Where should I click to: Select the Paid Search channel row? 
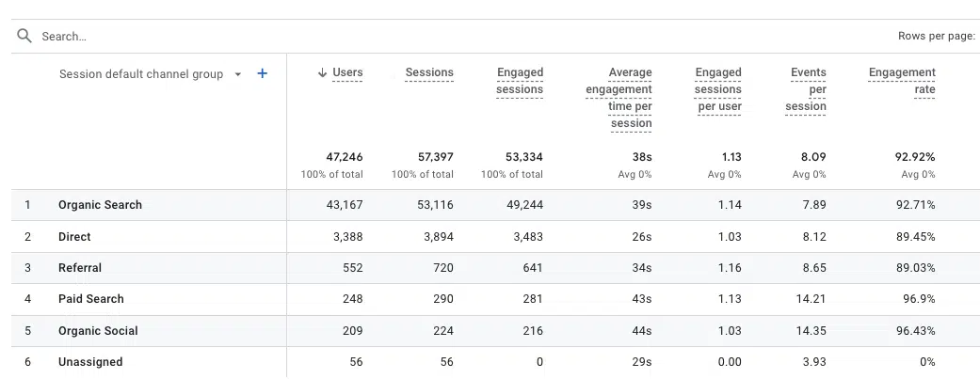(495, 299)
